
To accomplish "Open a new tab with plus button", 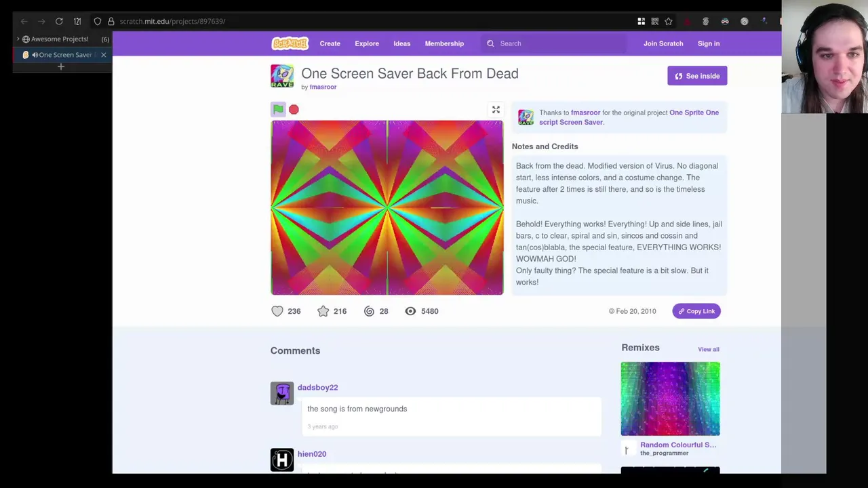I will [x=61, y=66].
